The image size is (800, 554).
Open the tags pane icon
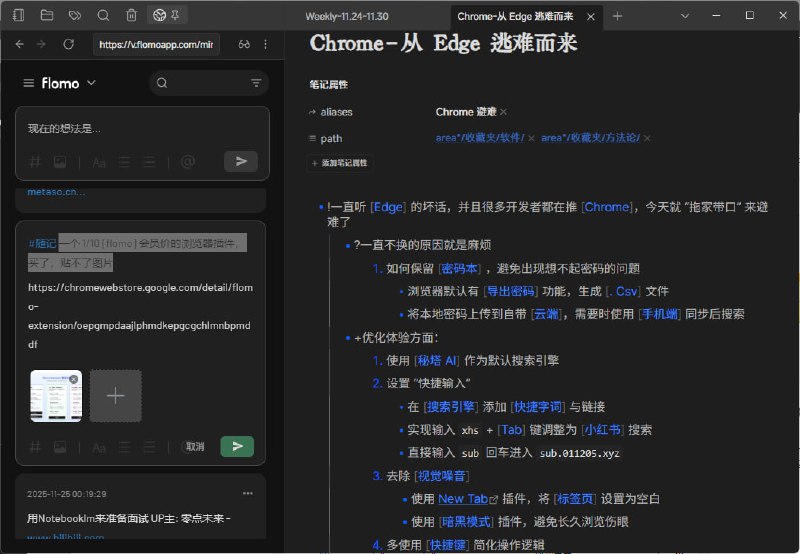pos(75,16)
